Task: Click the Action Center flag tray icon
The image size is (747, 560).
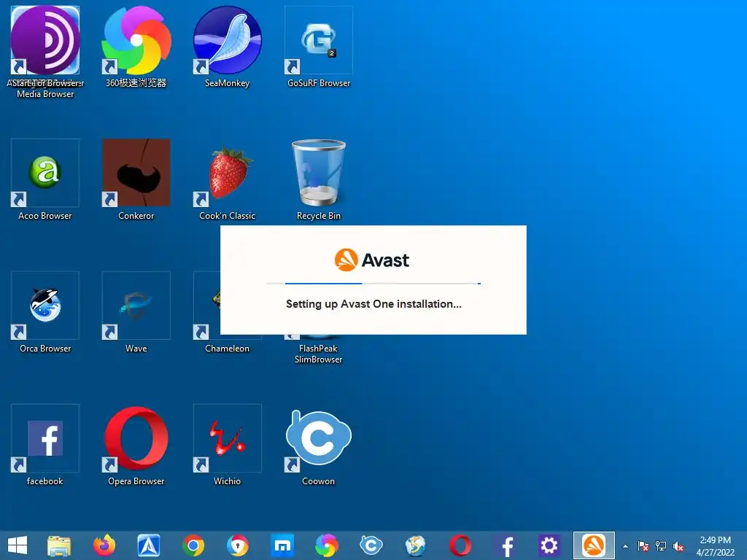Action: pos(643,546)
